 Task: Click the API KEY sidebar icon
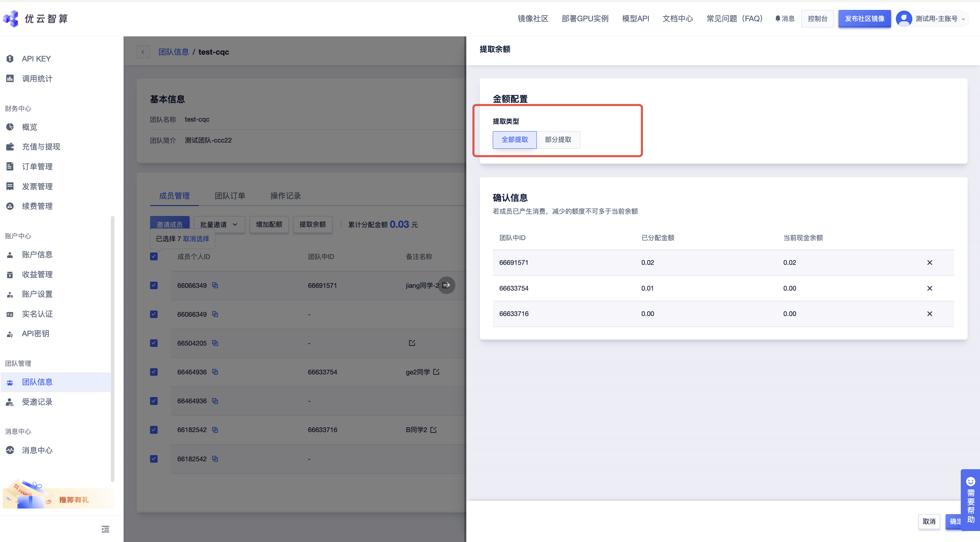[x=10, y=59]
